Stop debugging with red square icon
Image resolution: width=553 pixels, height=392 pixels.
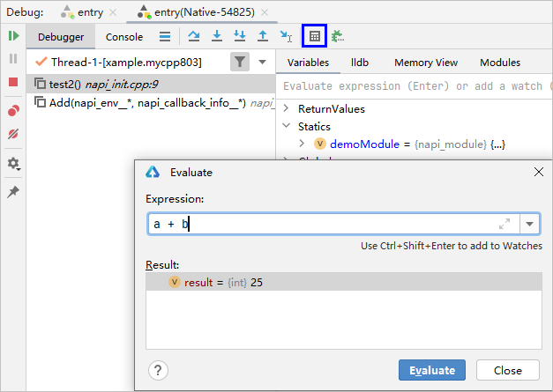pos(13,82)
